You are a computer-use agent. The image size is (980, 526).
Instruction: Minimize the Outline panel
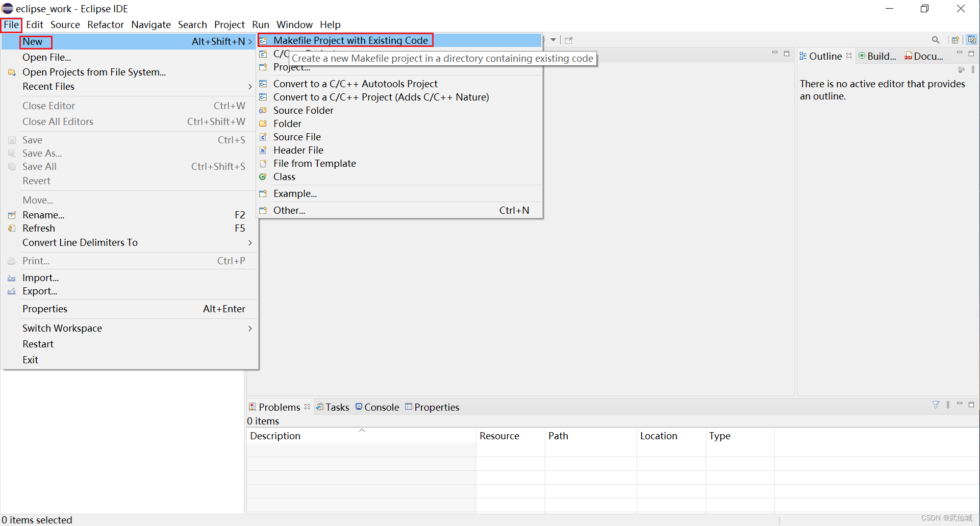959,53
